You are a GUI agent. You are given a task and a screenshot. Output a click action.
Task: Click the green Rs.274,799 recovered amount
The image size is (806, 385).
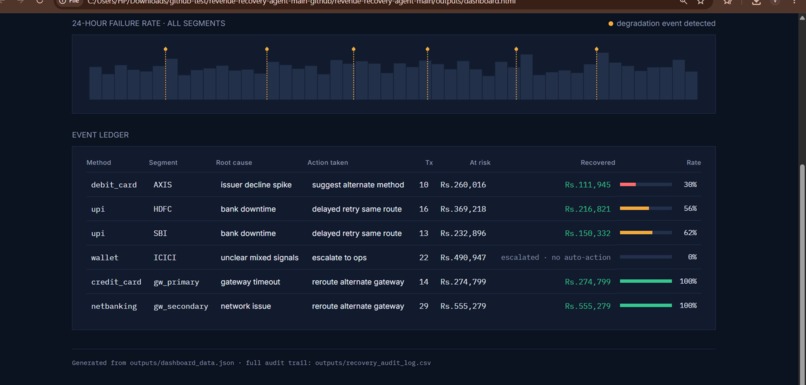588,282
